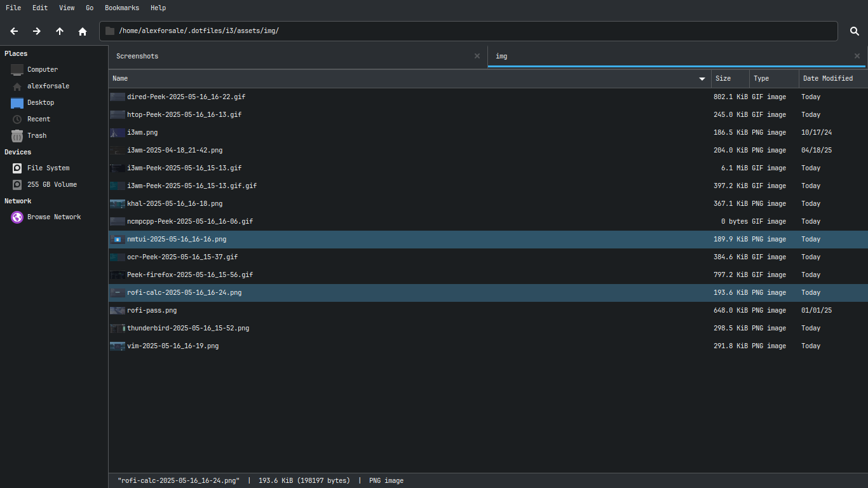Go to home folder icon
Screen dimensions: 868x488
83,31
